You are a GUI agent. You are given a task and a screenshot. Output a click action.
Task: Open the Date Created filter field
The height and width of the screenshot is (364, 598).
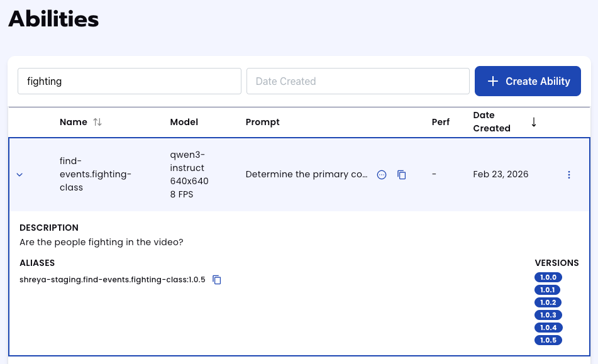(358, 81)
